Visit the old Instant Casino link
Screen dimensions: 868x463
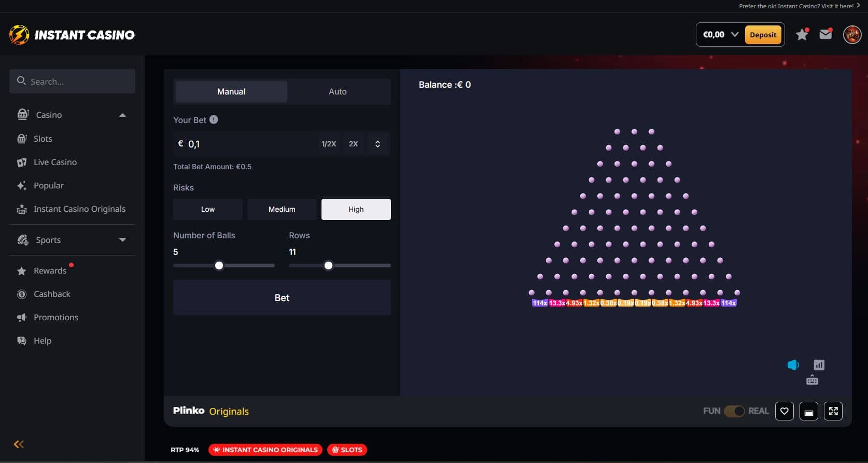click(x=800, y=6)
